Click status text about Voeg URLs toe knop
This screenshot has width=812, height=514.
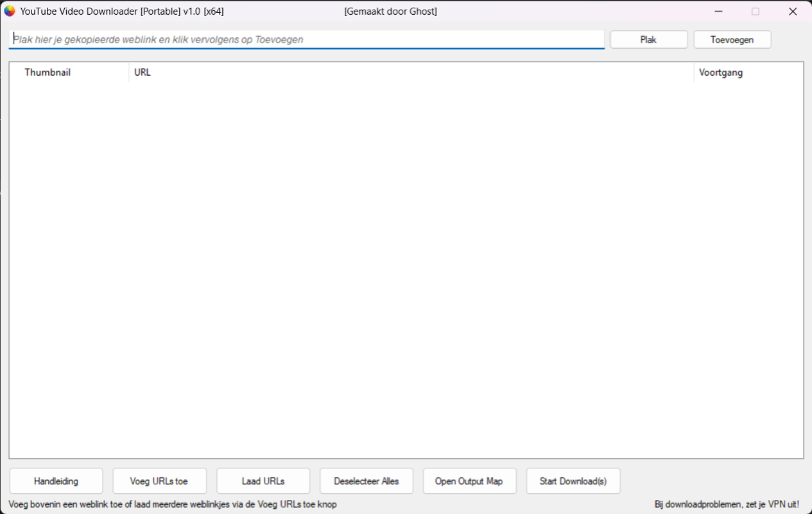point(173,504)
